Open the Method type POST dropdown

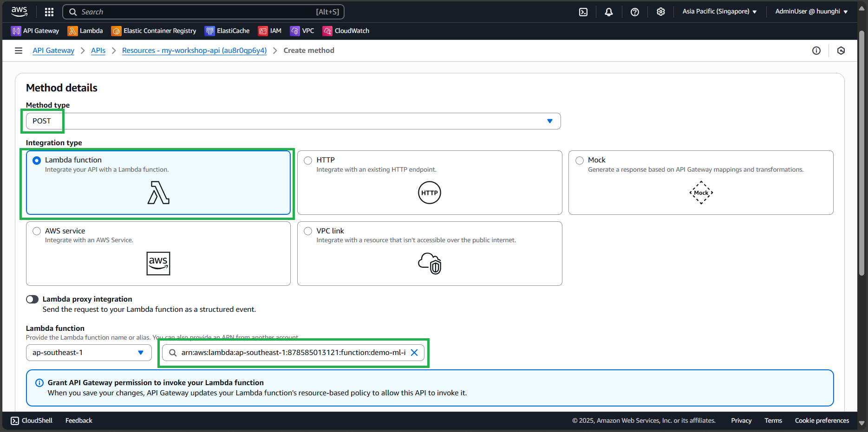pyautogui.click(x=294, y=121)
